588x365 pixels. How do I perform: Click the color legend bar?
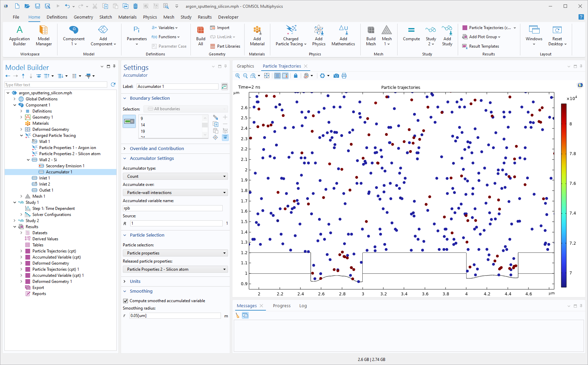[564, 195]
